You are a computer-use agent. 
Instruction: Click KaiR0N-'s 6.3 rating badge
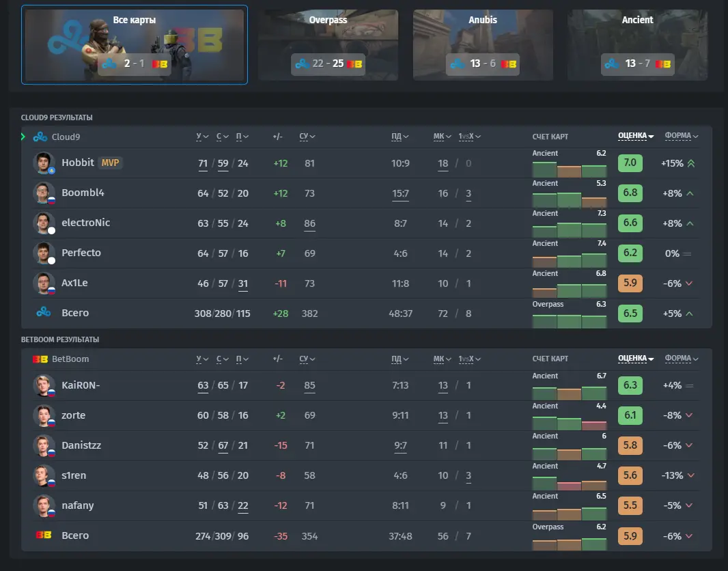click(x=630, y=385)
